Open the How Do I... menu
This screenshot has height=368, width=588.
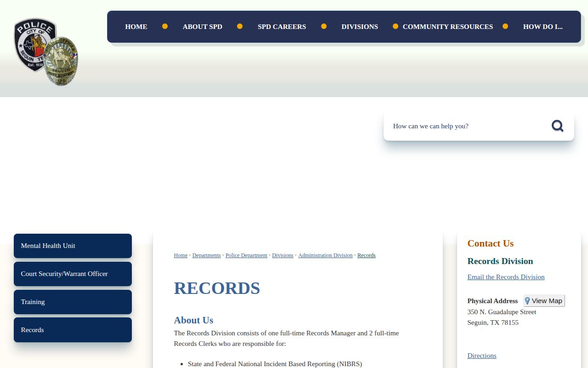543,27
